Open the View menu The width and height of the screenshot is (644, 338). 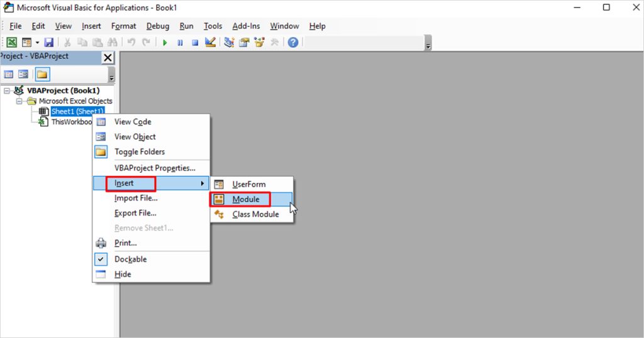(64, 26)
